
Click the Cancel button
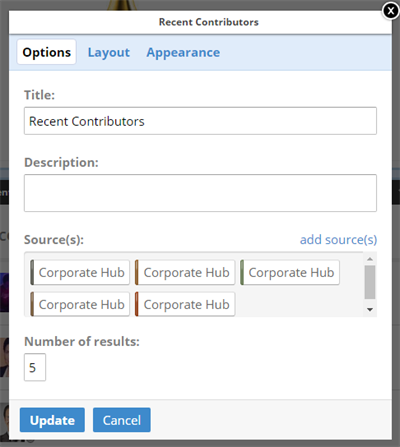click(x=122, y=420)
